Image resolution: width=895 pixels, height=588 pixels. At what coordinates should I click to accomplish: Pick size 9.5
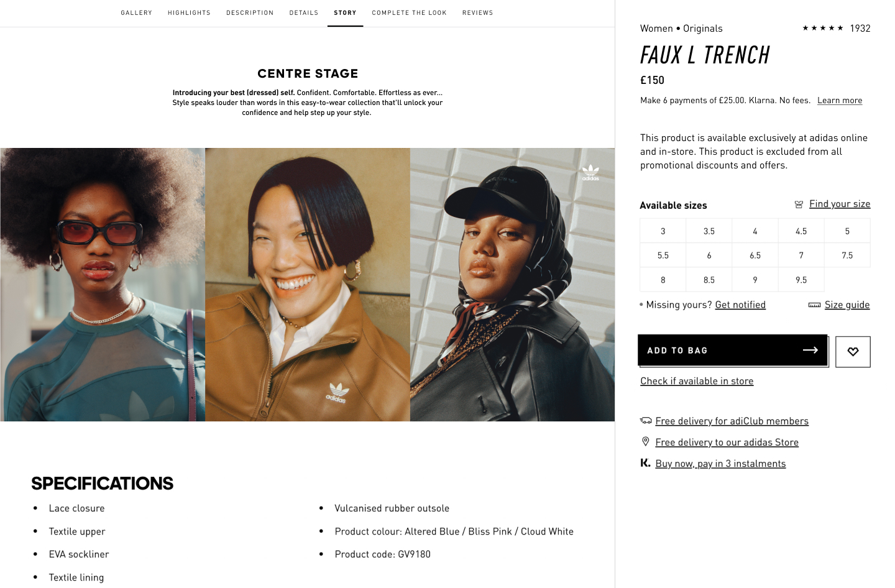click(x=801, y=280)
